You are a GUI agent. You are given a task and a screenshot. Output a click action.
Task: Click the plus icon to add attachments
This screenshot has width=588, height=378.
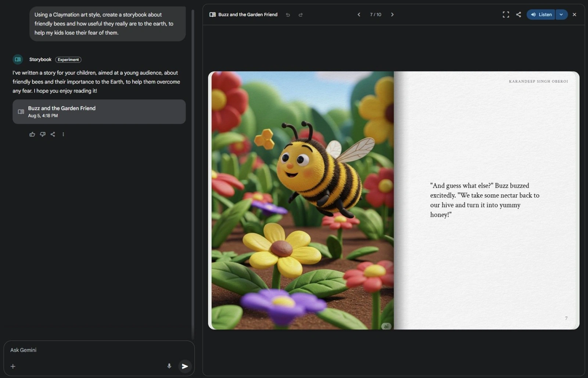coord(13,366)
